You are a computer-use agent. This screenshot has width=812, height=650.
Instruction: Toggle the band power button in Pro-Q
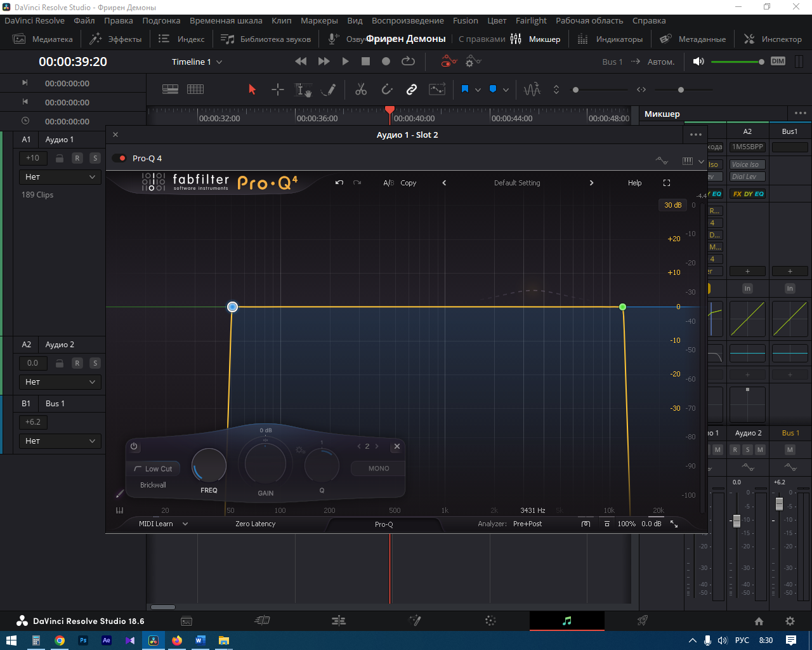(x=134, y=446)
